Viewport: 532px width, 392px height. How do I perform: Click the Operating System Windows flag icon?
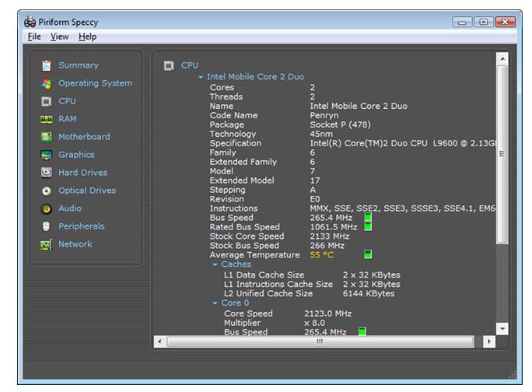(46, 83)
